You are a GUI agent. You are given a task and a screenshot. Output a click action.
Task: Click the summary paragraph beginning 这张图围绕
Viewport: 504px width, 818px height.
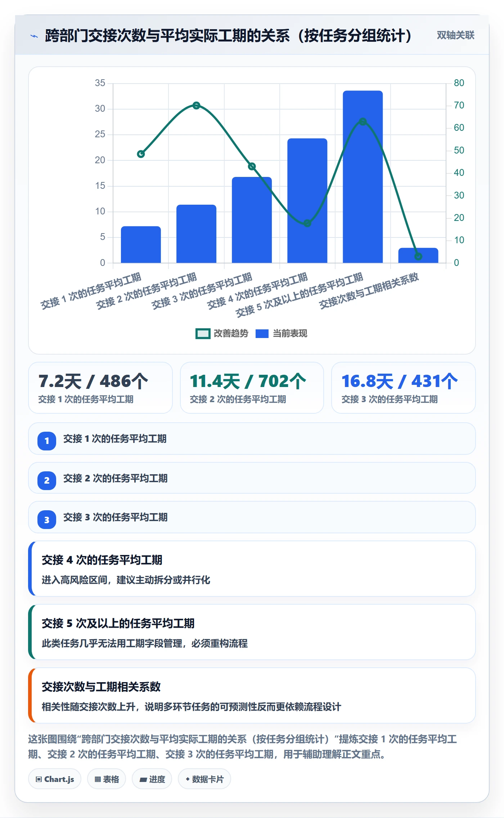pos(242,746)
